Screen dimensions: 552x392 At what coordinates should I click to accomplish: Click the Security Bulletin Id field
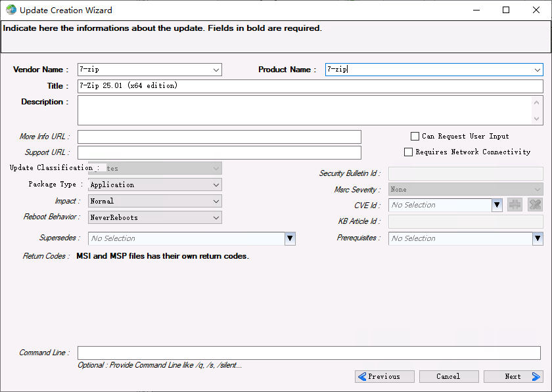[466, 173]
